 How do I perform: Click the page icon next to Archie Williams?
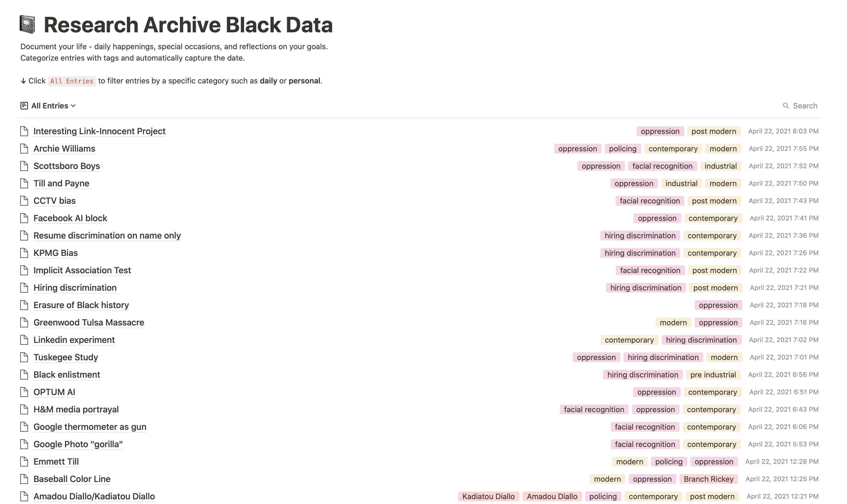24,149
